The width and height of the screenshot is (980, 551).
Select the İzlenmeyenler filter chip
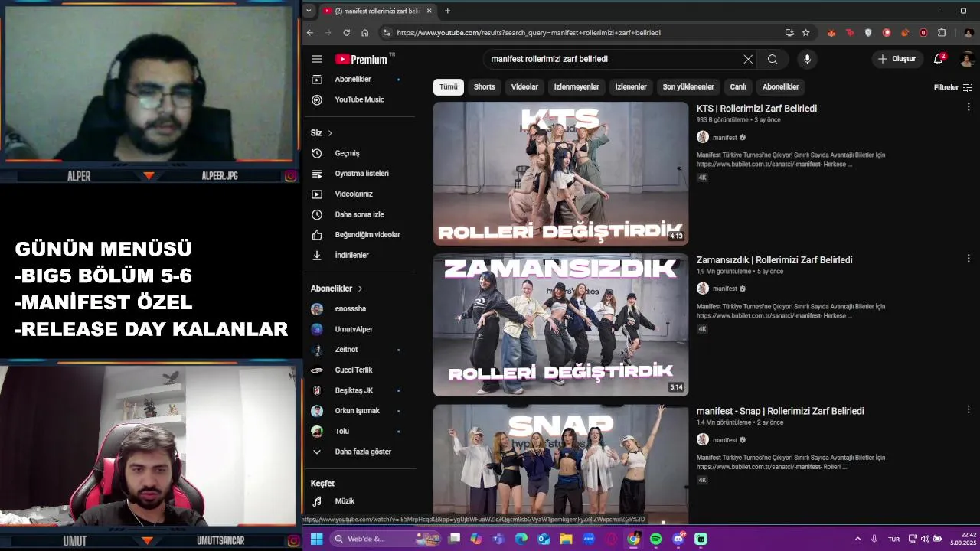[577, 86]
